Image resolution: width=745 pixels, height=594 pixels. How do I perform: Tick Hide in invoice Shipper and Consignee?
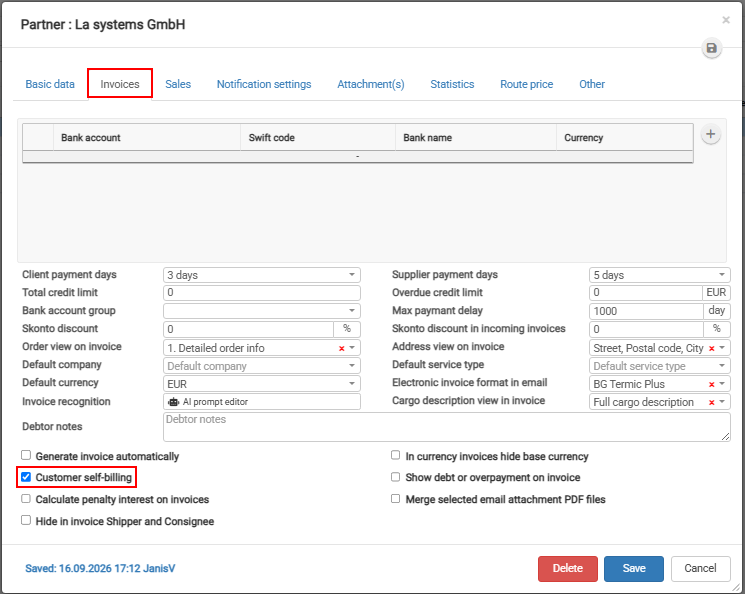point(26,520)
